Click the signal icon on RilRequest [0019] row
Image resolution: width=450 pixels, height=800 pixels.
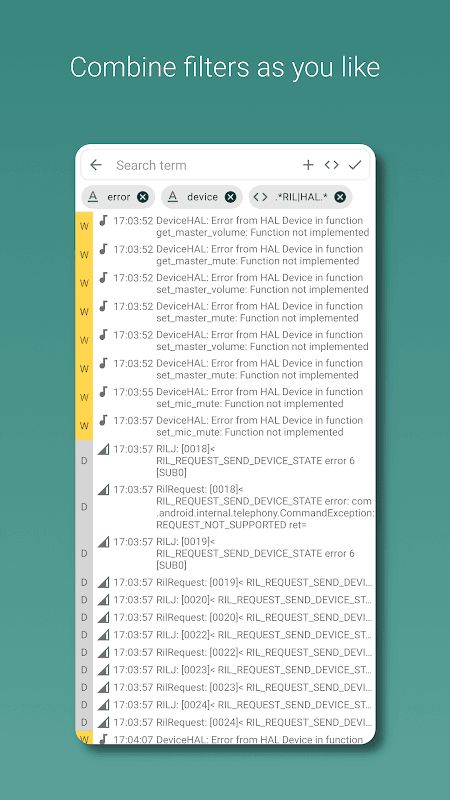(104, 582)
